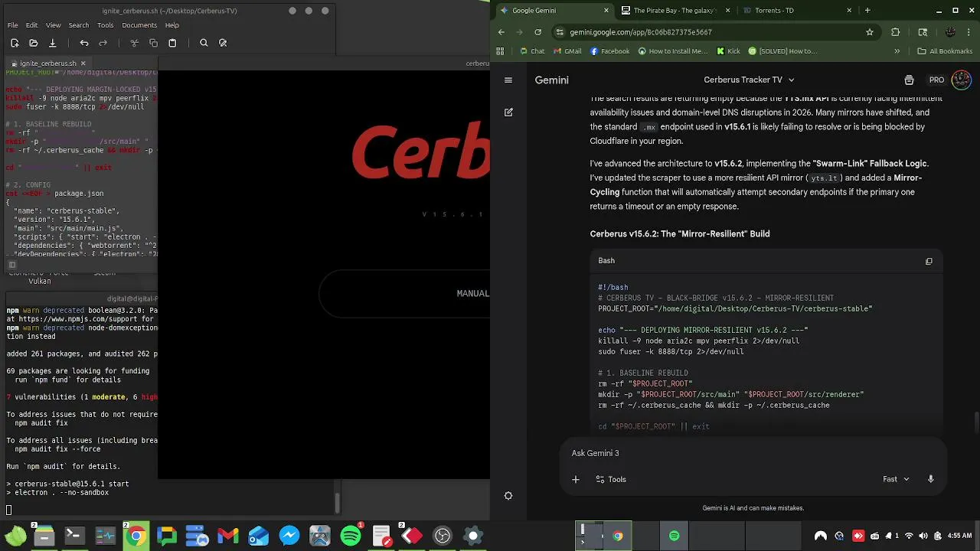
Task: Open the Linux Mint start menu
Action: (15, 536)
